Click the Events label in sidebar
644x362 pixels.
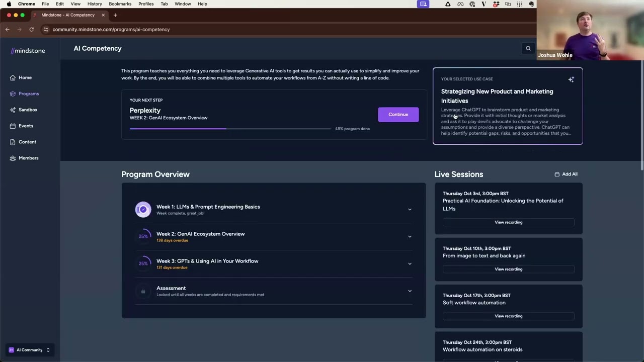(x=26, y=126)
